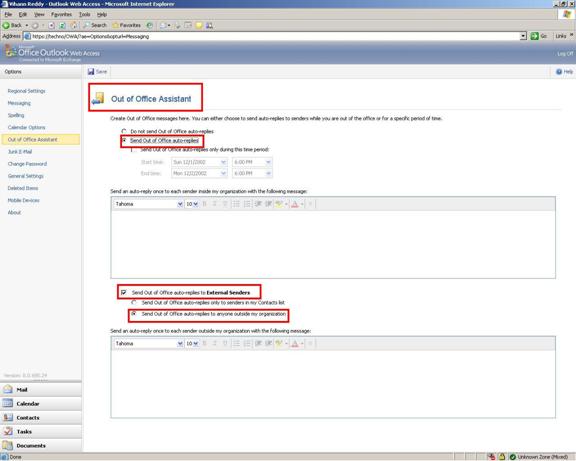Apply bulleted list in internal message editor
Image resolution: width=576 pixels, height=461 pixels.
click(236, 204)
